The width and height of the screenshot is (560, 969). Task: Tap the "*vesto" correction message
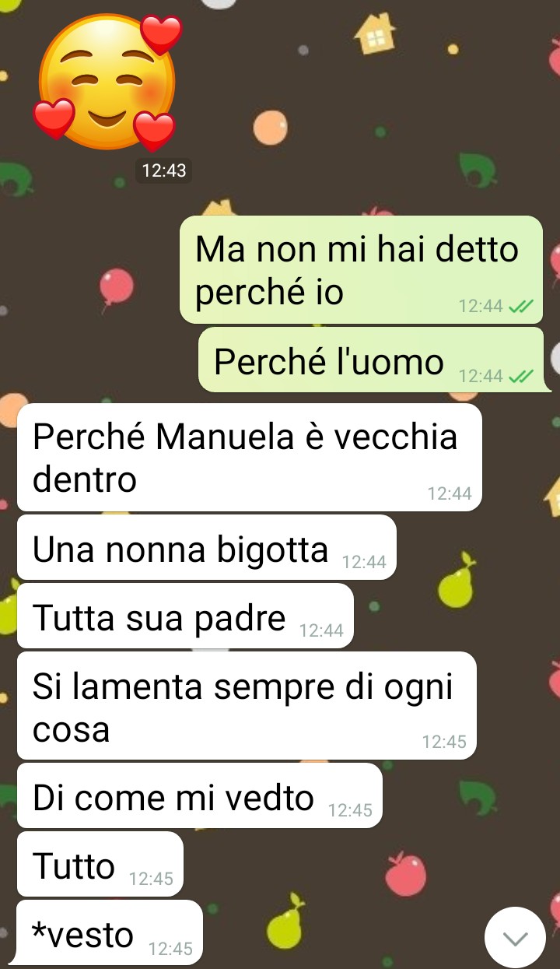(110, 932)
